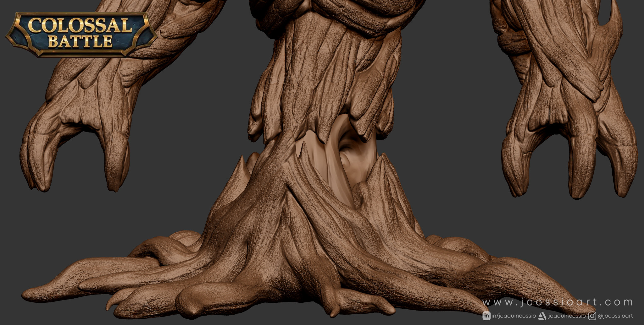
Task: Click the Instagram icon
Action: point(592,316)
